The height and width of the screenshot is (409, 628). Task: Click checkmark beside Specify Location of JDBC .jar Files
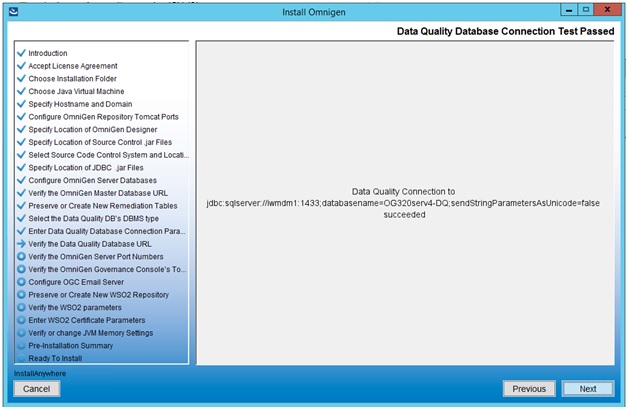pos(22,167)
